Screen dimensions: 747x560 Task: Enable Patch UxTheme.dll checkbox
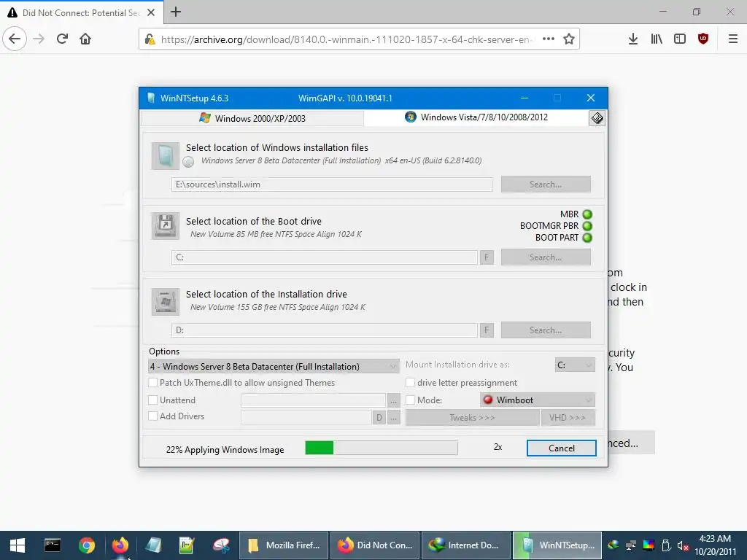coord(153,382)
